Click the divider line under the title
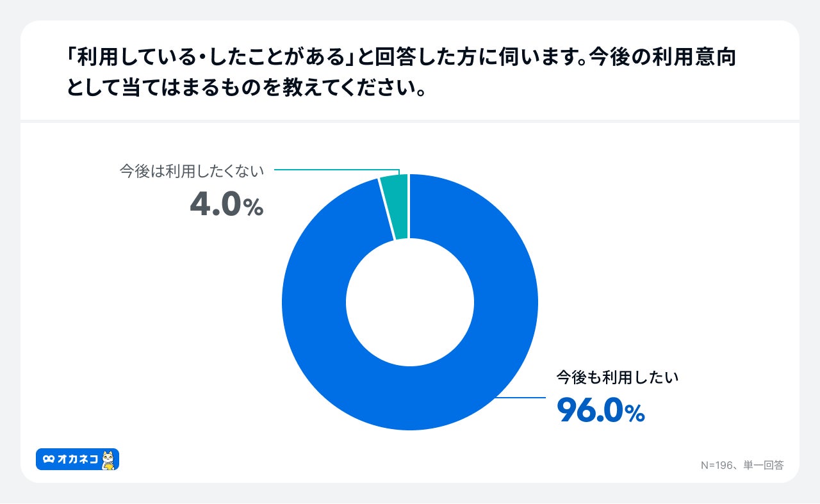 (x=410, y=120)
